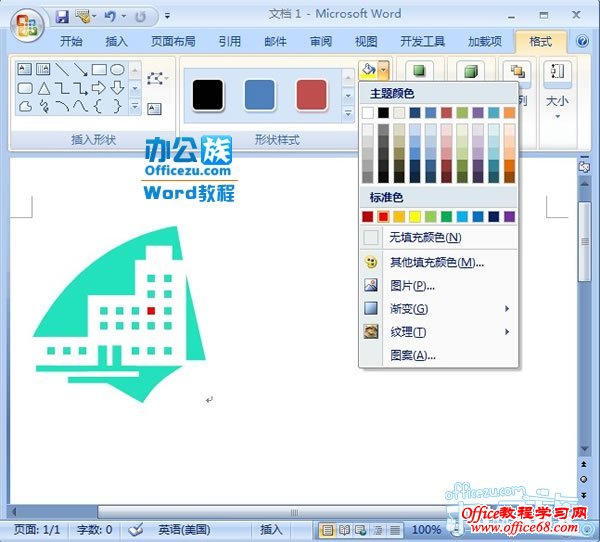Expand the shapes gallery More arrow

135,106
